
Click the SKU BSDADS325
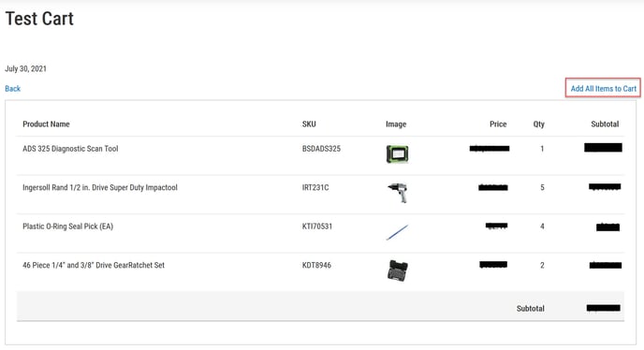[321, 149]
